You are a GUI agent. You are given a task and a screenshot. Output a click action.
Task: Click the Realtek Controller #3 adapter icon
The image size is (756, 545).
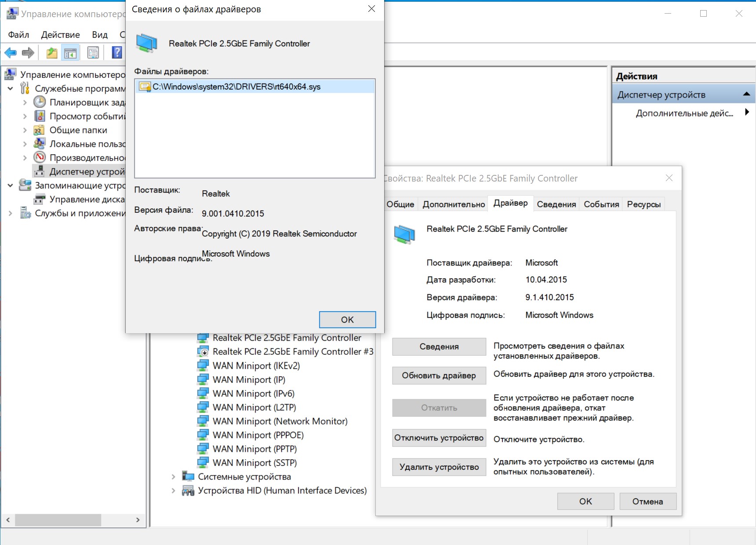click(203, 352)
